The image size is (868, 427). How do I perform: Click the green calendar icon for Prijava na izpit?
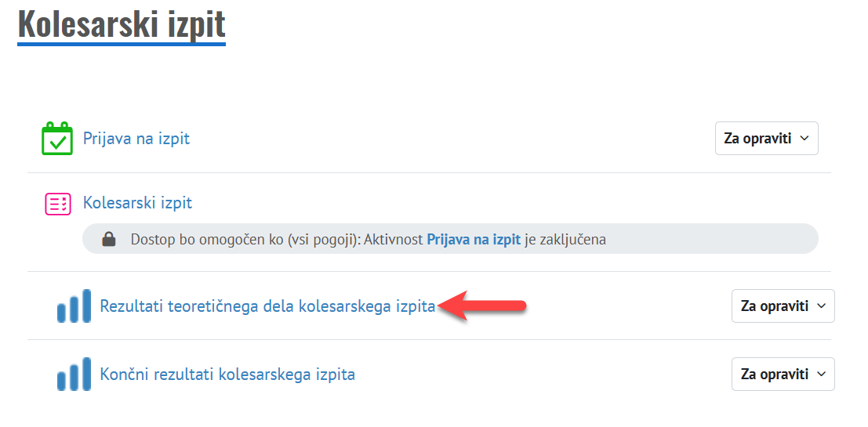pos(57,139)
